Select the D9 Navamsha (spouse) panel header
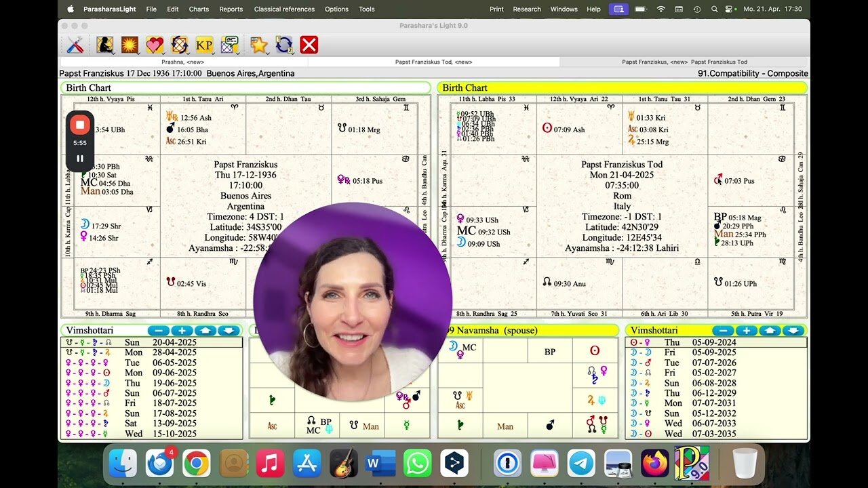Screen dimensions: 868x488 (529, 330)
